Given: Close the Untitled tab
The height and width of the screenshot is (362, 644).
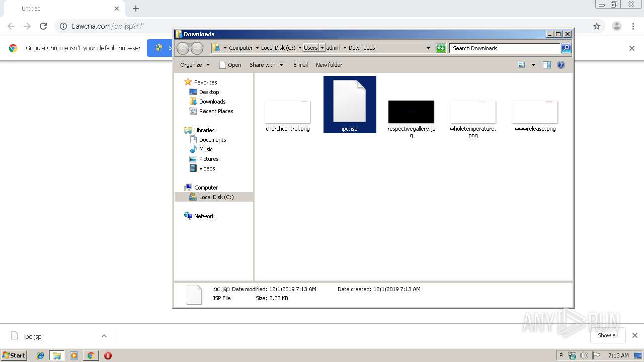Looking at the screenshot, I should click(117, 9).
